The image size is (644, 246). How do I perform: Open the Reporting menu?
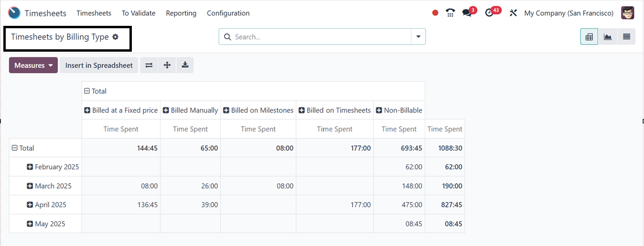181,13
